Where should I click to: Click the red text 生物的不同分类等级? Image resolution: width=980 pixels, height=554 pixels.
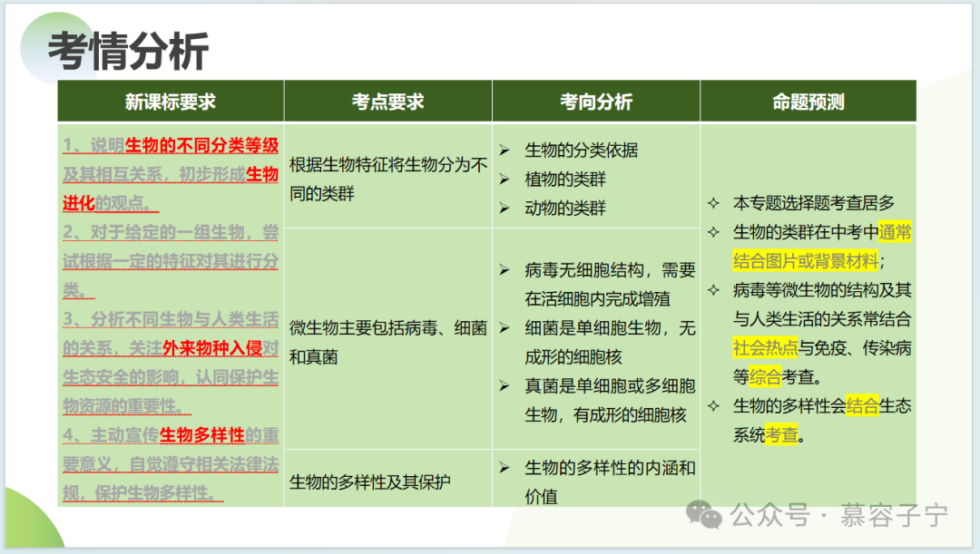tap(201, 145)
